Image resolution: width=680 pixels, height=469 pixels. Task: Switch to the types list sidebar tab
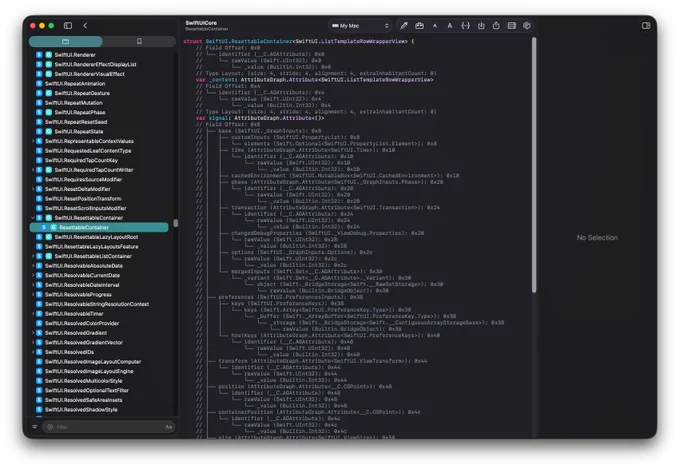click(x=65, y=41)
